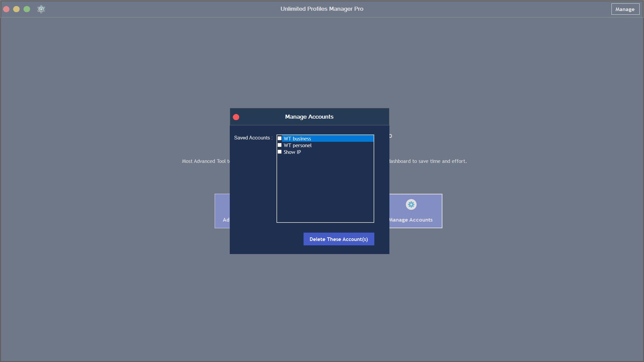Check the WT business checkbox
Viewport: 644px width, 362px height.
tap(279, 138)
